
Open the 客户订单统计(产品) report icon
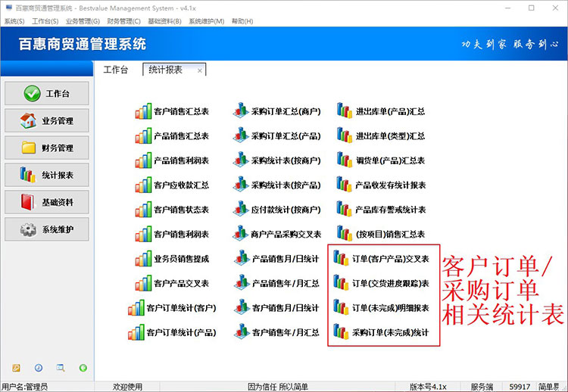click(x=136, y=333)
